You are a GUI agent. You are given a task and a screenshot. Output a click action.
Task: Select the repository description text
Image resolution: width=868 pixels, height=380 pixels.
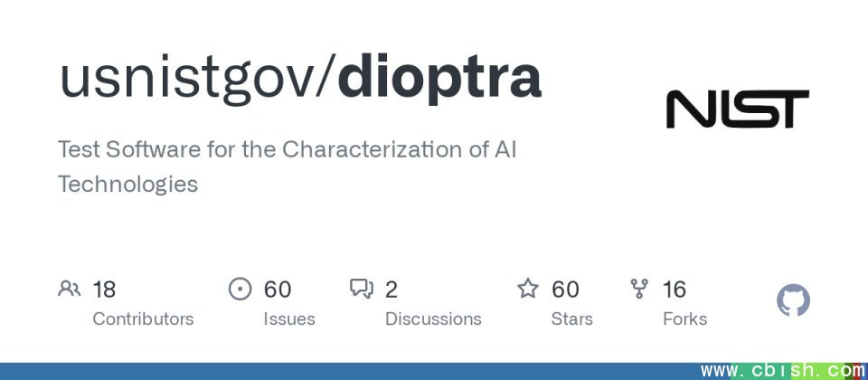point(287,166)
